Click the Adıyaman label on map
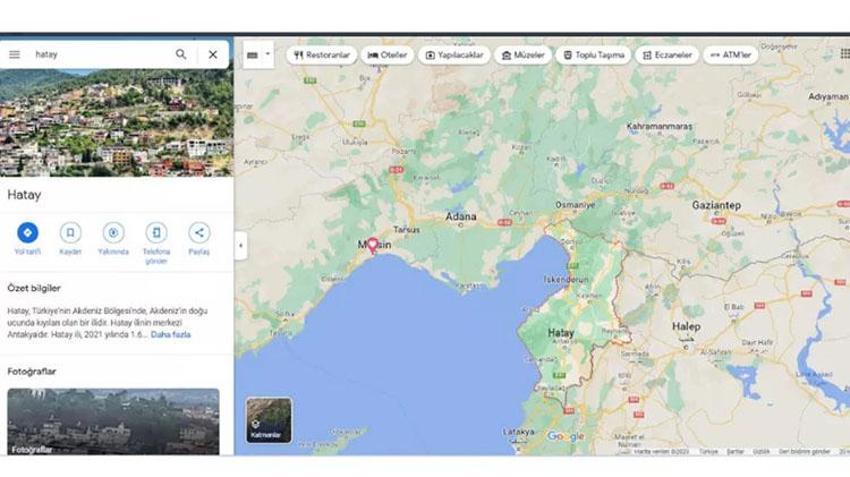Viewport: 850px width, 477px height. (828, 96)
